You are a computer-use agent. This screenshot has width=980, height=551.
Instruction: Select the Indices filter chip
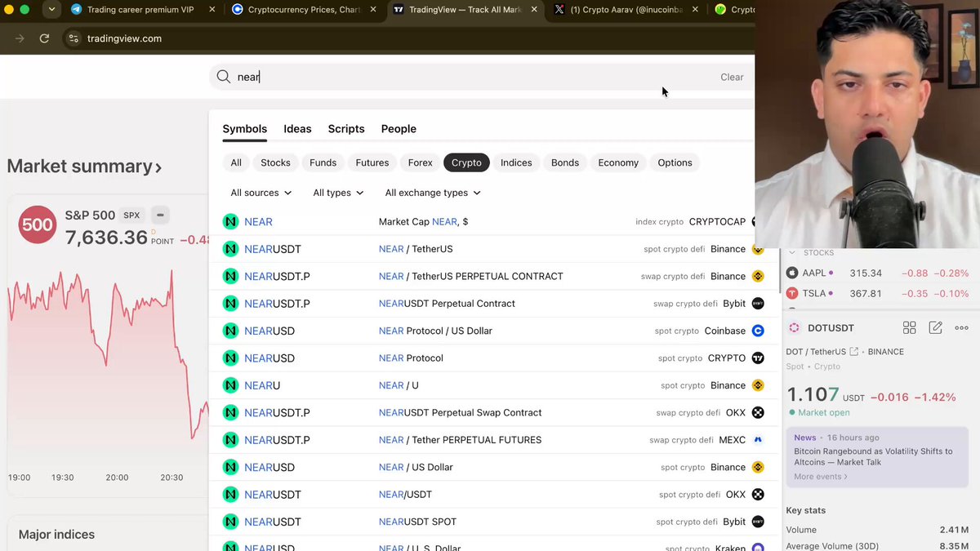click(x=516, y=162)
